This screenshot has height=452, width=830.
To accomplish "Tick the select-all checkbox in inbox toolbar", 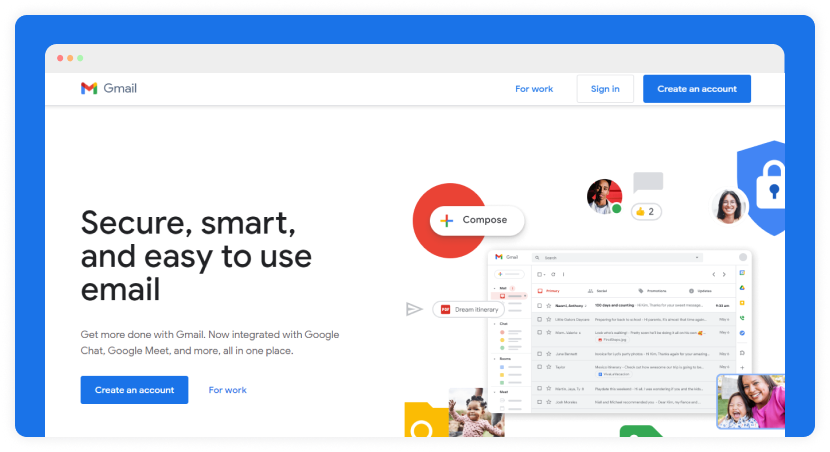I will click(x=539, y=274).
